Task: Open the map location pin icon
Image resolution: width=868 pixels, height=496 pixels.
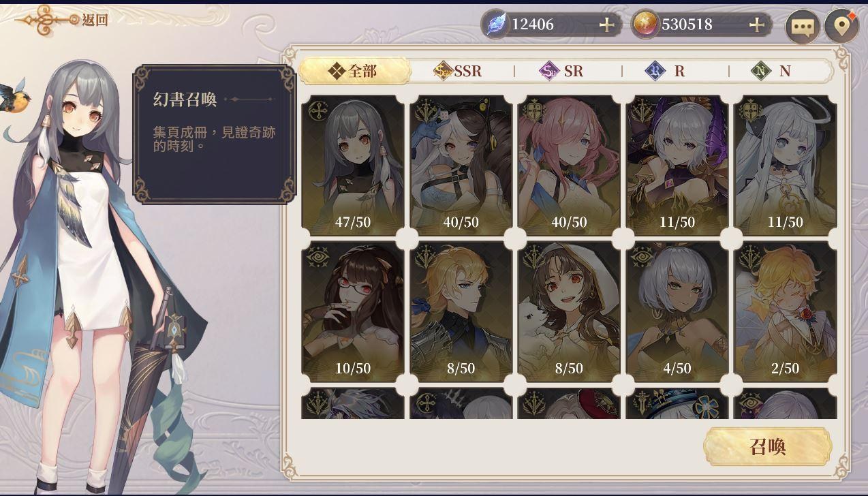Action: [842, 27]
